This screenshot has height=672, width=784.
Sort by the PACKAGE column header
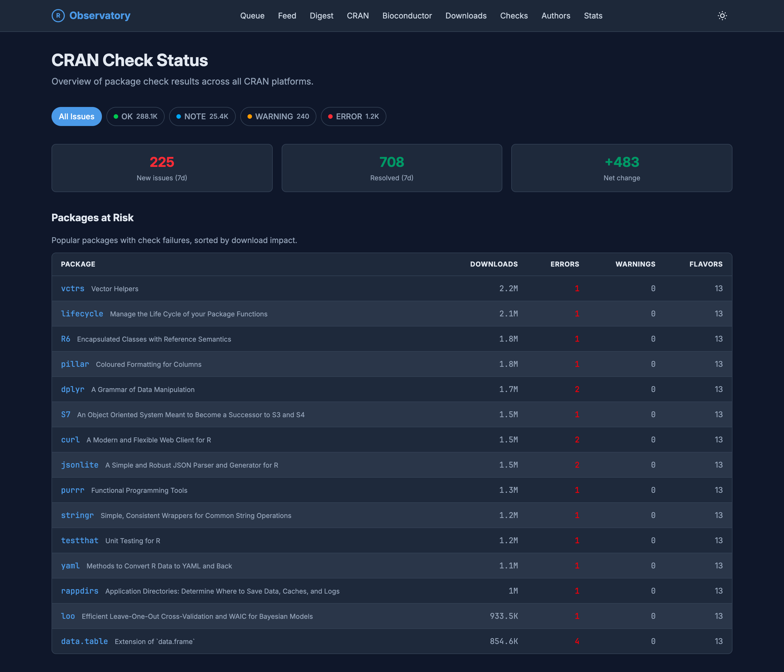[78, 264]
